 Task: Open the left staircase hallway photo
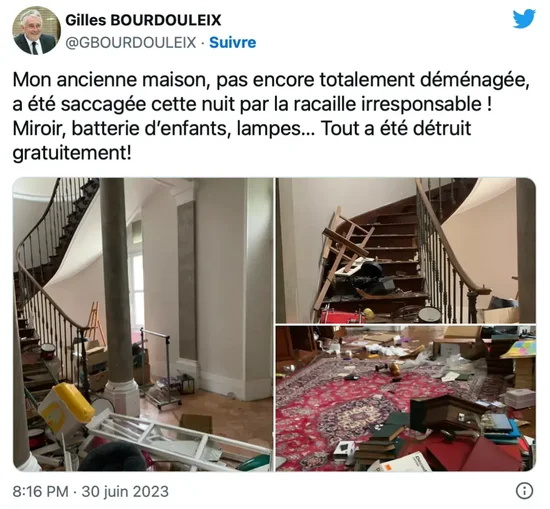143,324
